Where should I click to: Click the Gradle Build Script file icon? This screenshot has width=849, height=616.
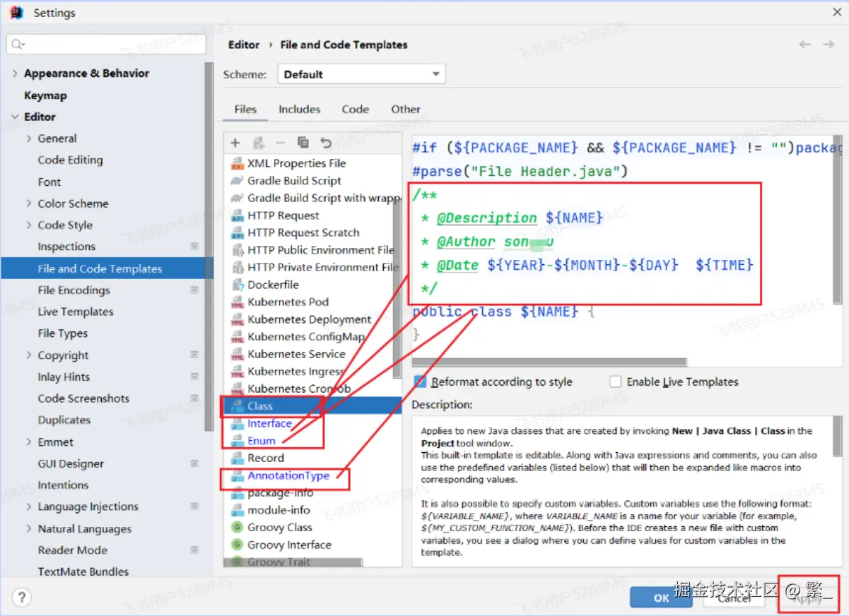point(238,181)
